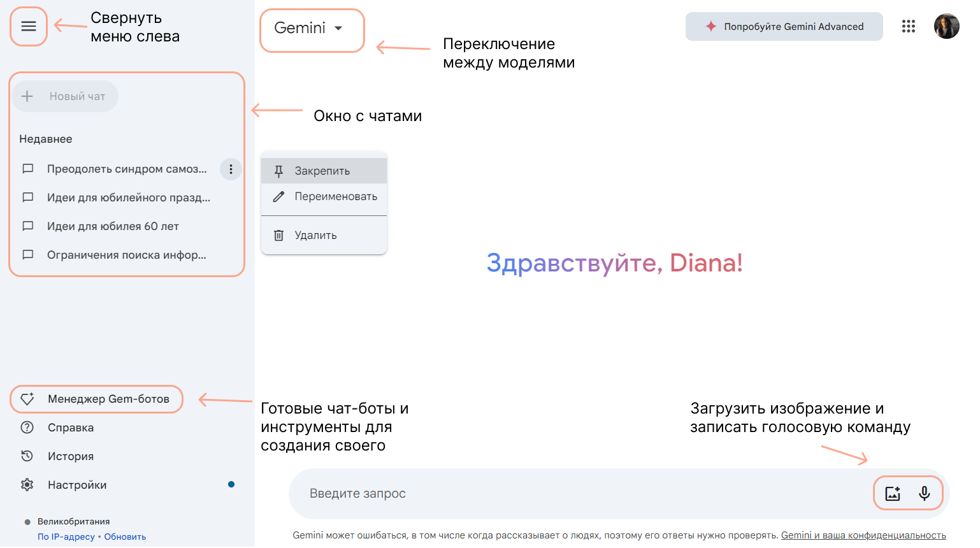Click Попробуйте Gemini Advanced button
The height and width of the screenshot is (548, 980).
(784, 27)
